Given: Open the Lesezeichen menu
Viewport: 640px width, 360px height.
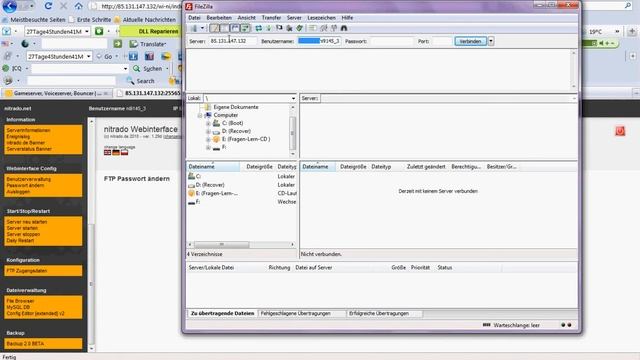Looking at the screenshot, I should pyautogui.click(x=321, y=18).
